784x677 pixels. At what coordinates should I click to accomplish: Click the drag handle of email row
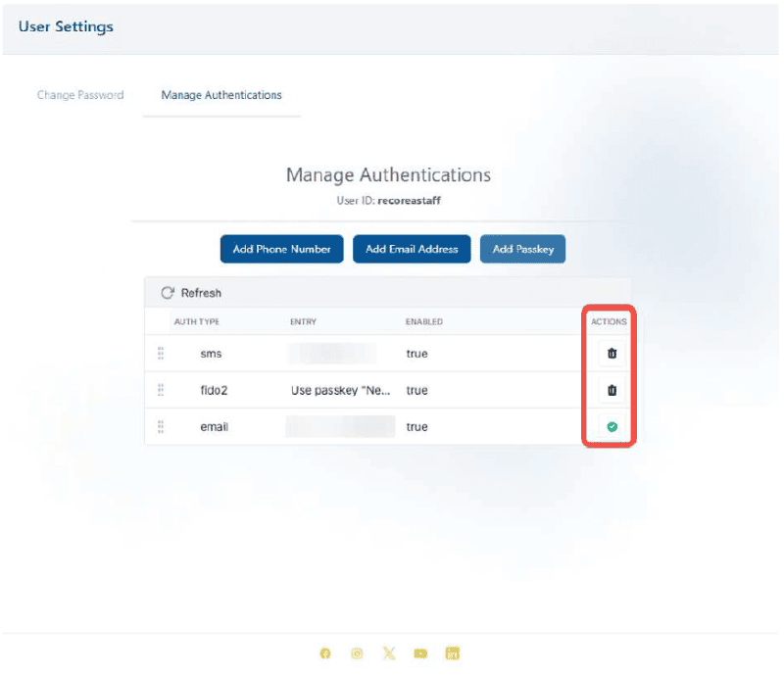point(161,427)
